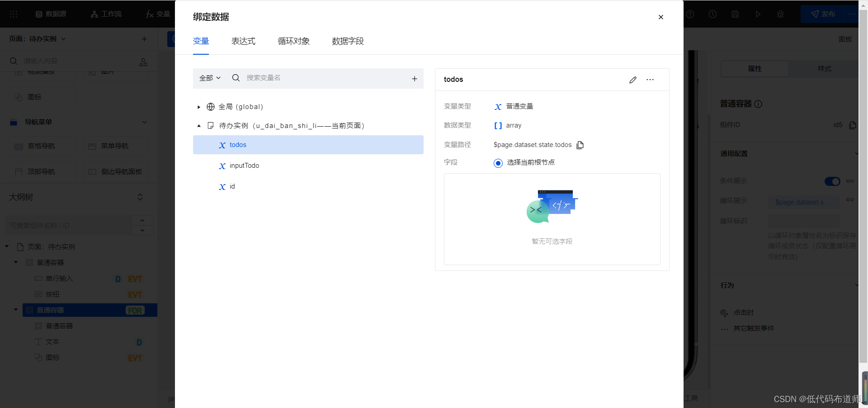Select the 宫格导航 component

point(42,146)
